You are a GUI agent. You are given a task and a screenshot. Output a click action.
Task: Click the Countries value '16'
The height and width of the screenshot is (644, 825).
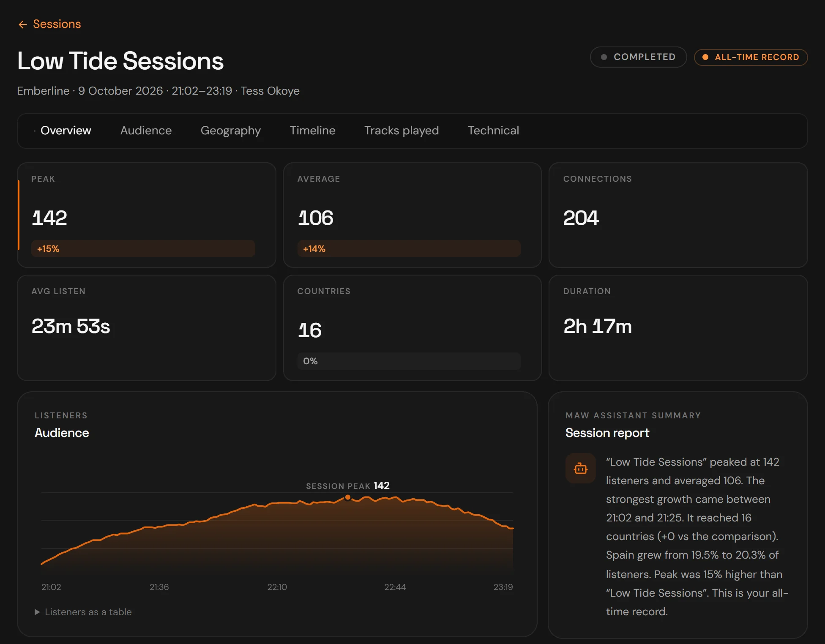tap(310, 330)
